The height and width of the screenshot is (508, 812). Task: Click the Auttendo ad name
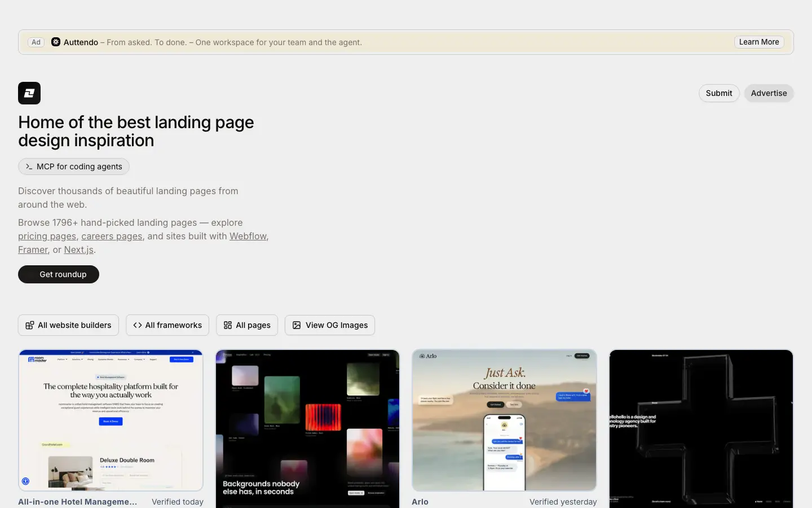coord(81,42)
